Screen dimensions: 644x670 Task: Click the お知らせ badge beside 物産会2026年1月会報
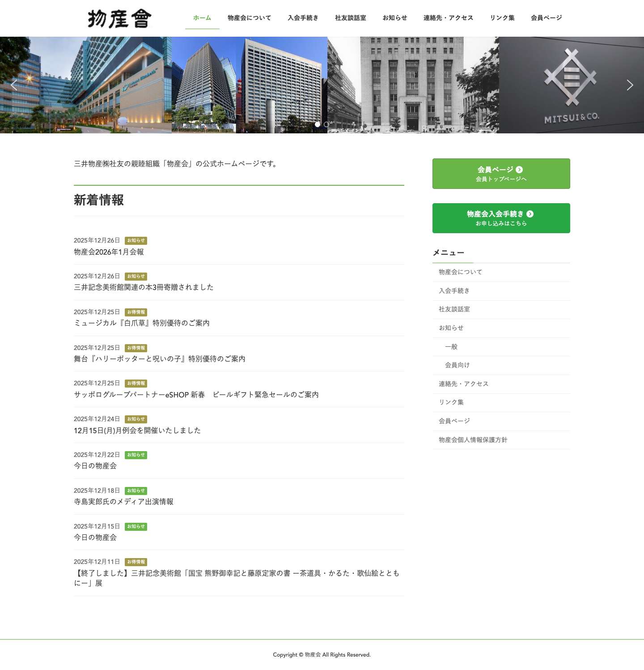[x=136, y=240]
